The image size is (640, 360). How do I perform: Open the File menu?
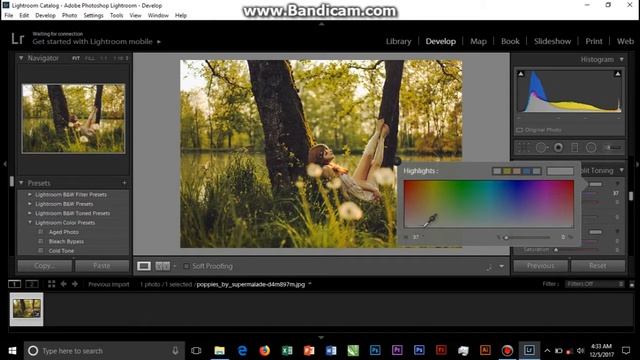9,16
